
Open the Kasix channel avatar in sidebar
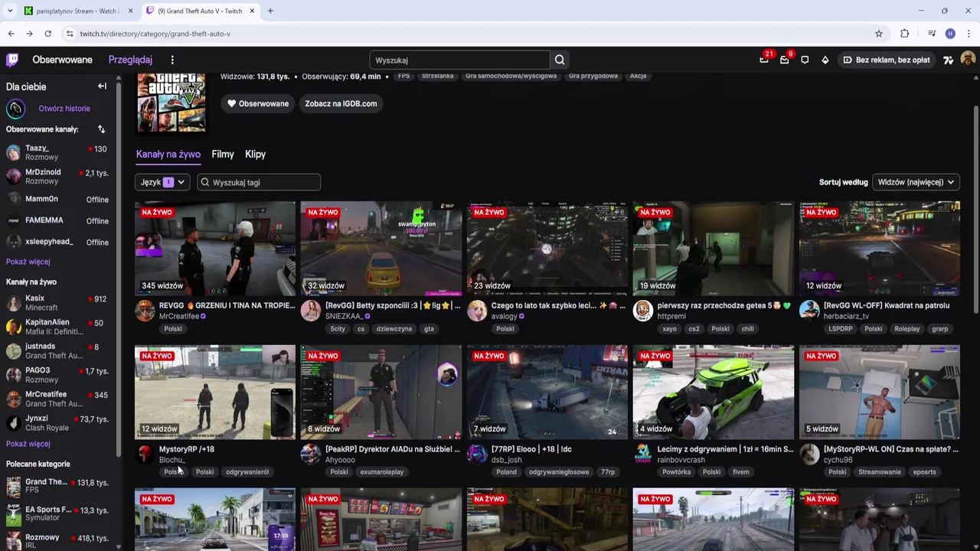click(13, 303)
